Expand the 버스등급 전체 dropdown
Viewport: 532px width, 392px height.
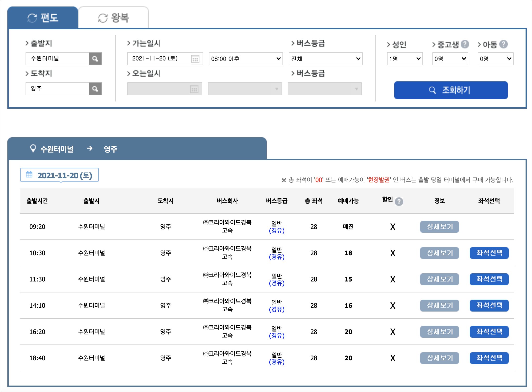point(325,59)
